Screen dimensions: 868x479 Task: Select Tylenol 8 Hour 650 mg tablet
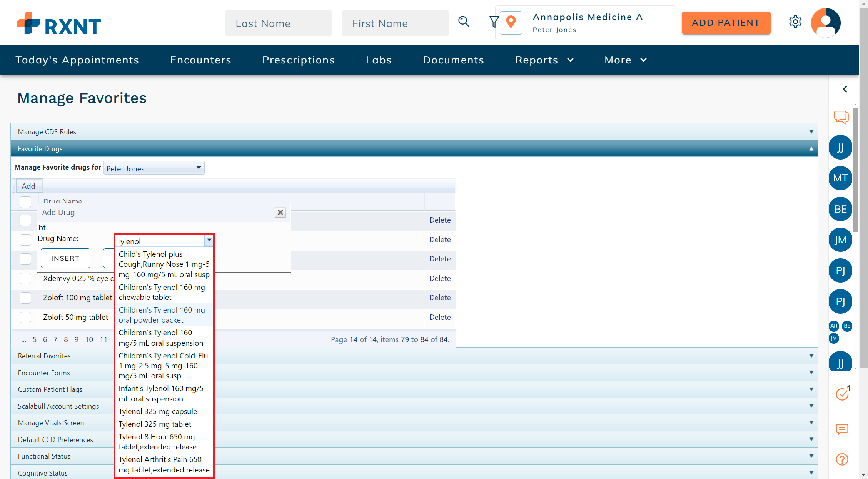pyautogui.click(x=164, y=442)
